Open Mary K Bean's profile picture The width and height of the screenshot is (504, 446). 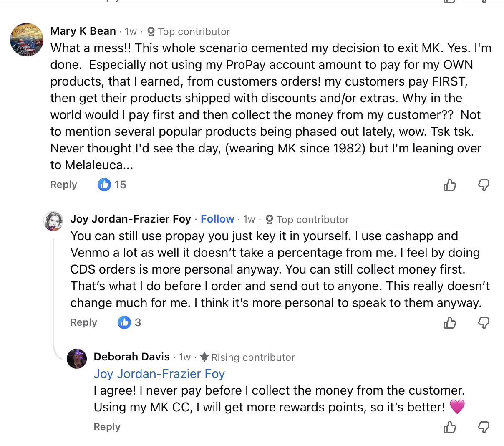pyautogui.click(x=27, y=40)
